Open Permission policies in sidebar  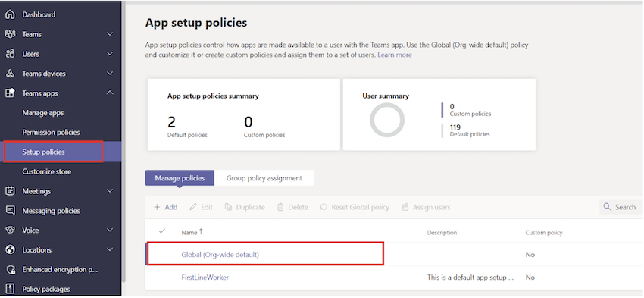pos(51,133)
